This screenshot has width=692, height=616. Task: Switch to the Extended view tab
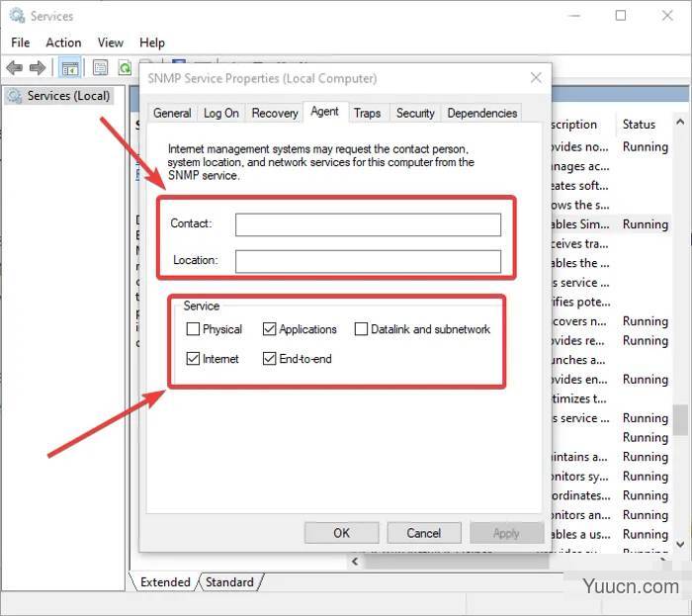tap(165, 582)
